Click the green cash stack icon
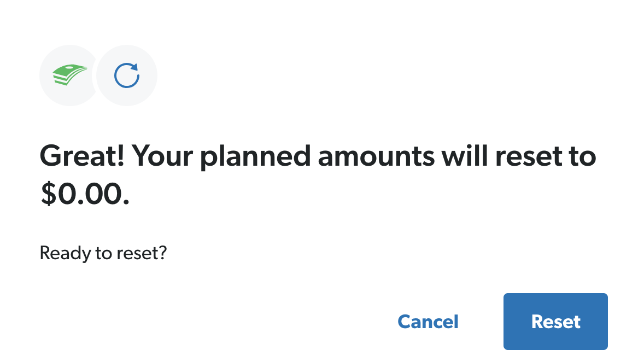The height and width of the screenshot is (350, 644). pos(70,75)
